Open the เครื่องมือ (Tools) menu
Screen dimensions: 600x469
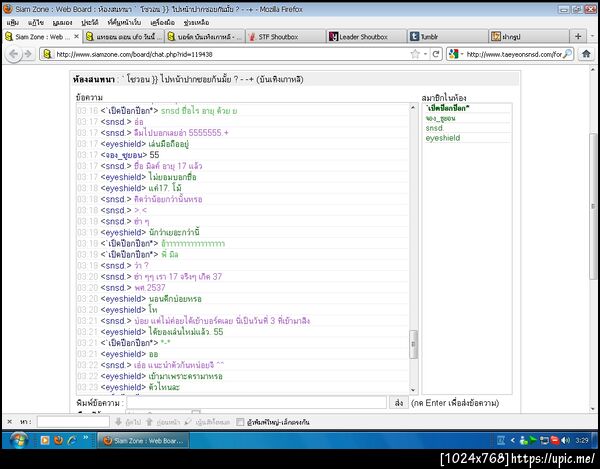point(162,23)
